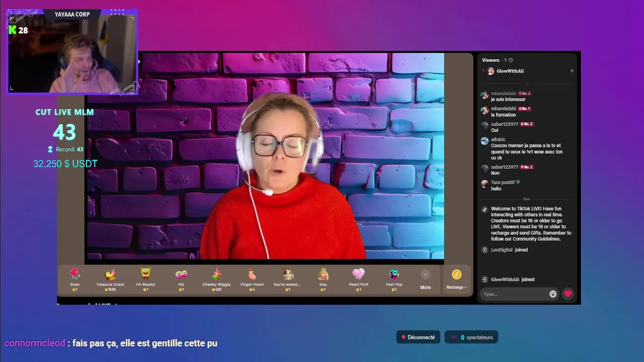Click the Recharge TikTok coin icon

pyautogui.click(x=456, y=275)
